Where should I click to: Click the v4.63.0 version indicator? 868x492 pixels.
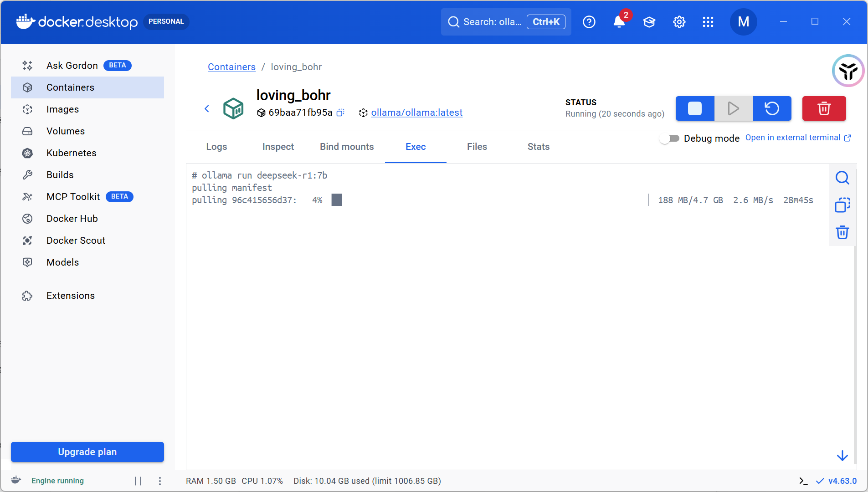[837, 481]
